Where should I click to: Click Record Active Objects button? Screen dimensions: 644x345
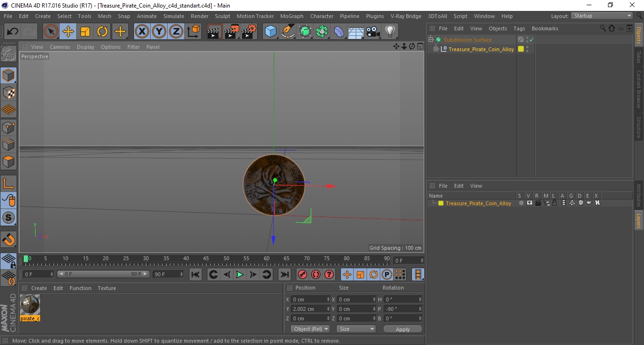302,274
